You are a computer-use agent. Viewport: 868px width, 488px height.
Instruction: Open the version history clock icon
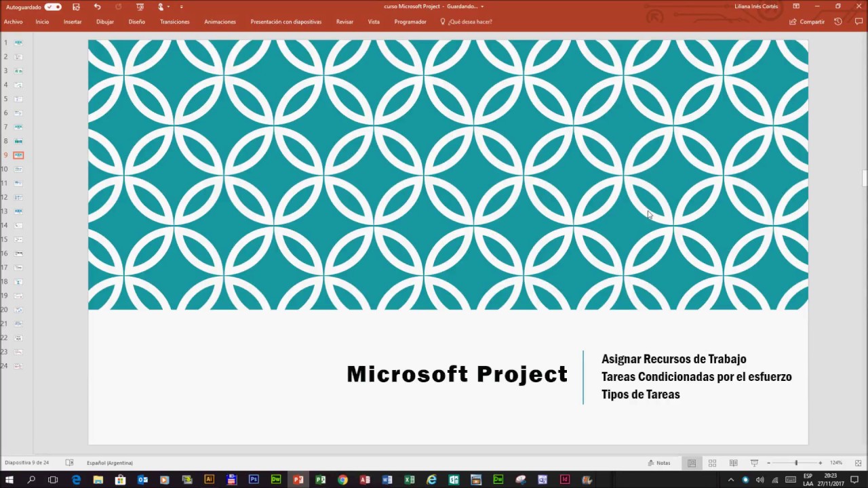[x=838, y=22]
